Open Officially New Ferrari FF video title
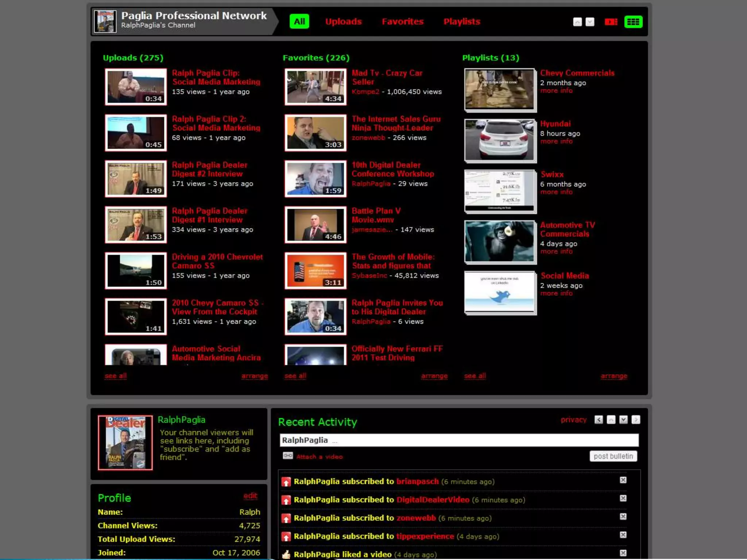 click(x=397, y=353)
